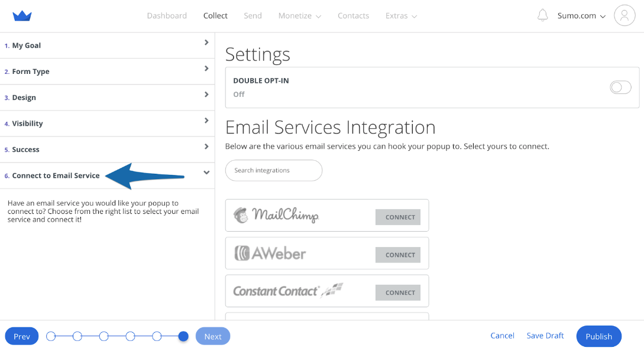Viewport: 644px width, 351px height.
Task: Jump to the fifth progress step dot
Action: coord(157,337)
